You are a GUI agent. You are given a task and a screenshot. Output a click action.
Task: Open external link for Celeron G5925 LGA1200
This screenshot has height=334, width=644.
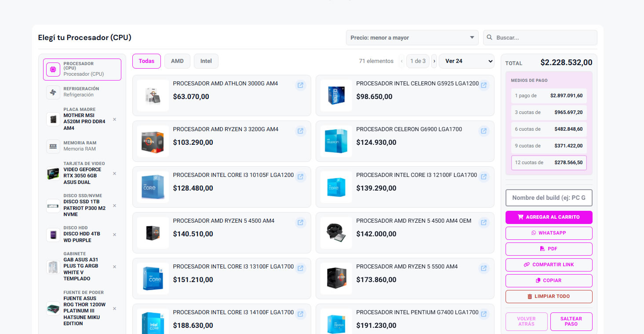point(484,85)
